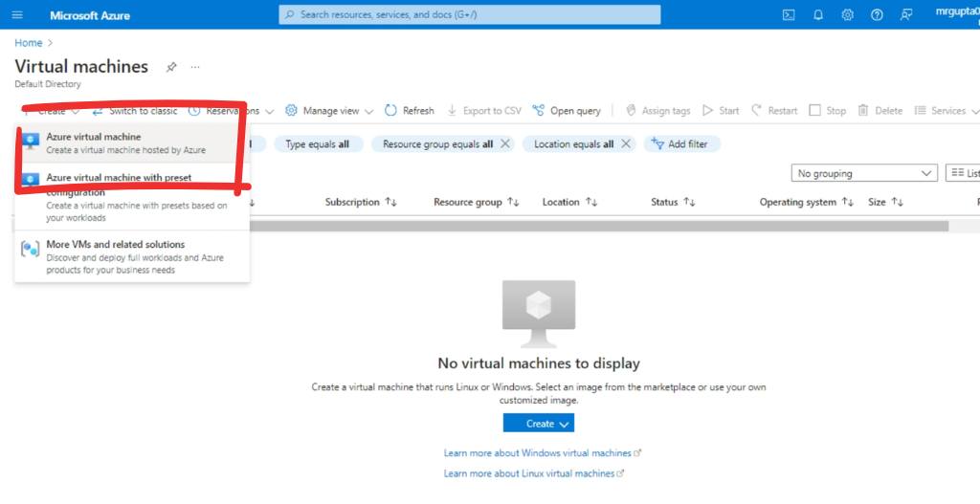Pin the Virtual machines page
Viewport: 980px width, 504px height.
(x=171, y=67)
